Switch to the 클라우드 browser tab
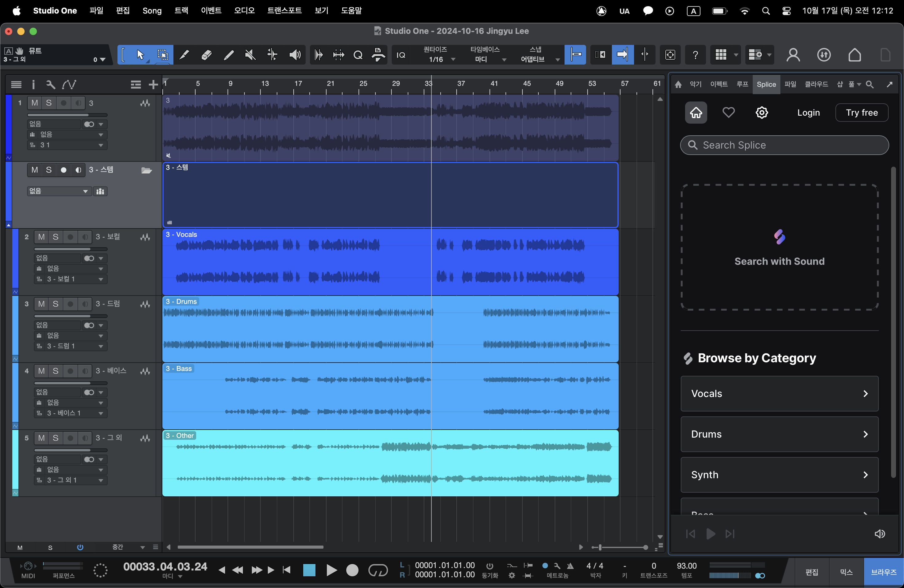 point(816,84)
